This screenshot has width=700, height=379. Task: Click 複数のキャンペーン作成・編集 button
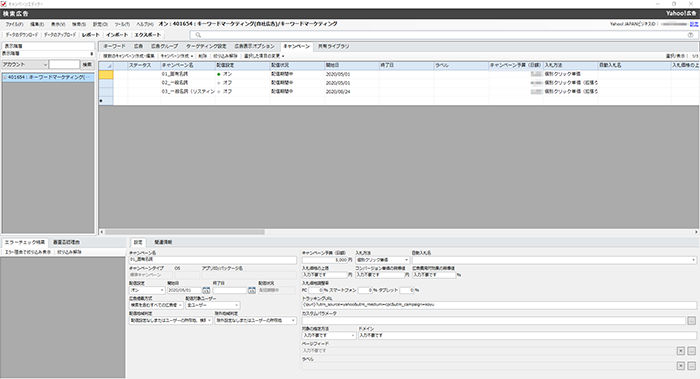tap(129, 56)
